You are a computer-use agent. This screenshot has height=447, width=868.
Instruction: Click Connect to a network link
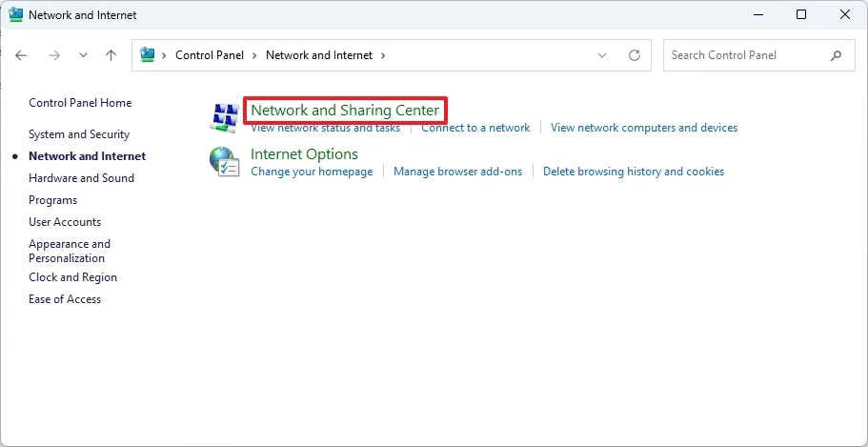475,128
